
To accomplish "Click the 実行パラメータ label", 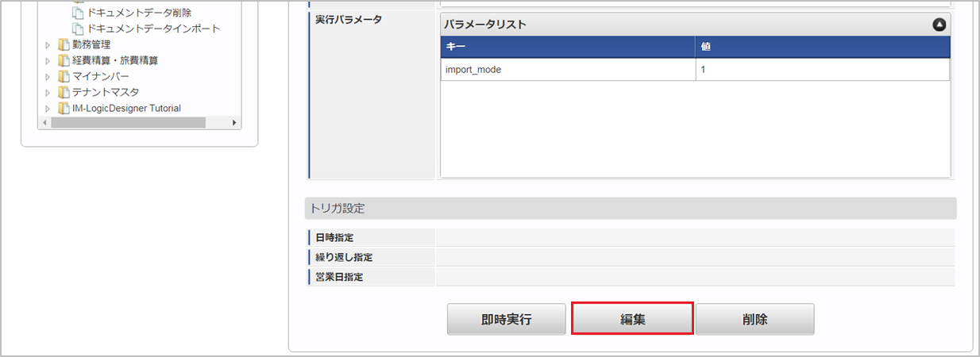I will pos(349,19).
